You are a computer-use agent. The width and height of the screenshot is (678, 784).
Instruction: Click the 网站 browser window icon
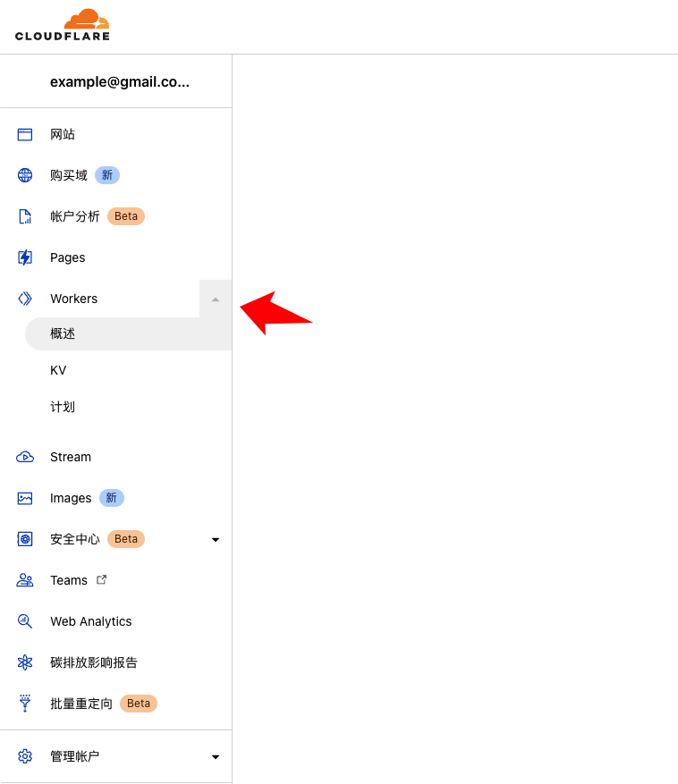tap(25, 135)
